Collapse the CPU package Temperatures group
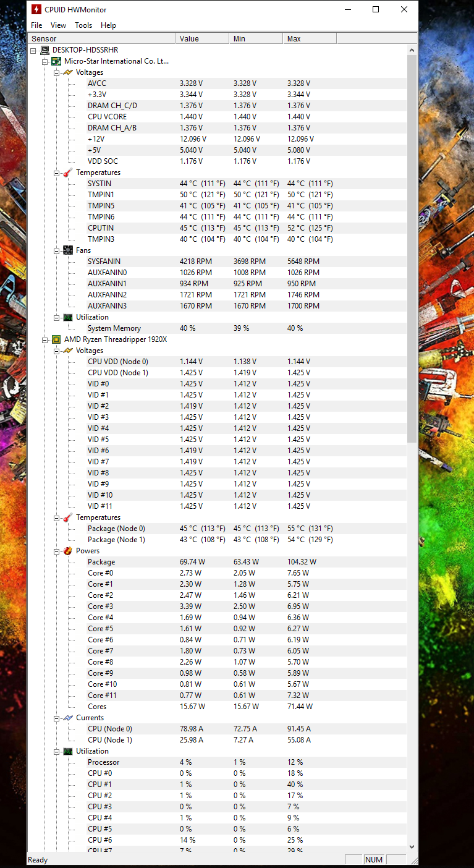The image size is (474, 868). (56, 517)
